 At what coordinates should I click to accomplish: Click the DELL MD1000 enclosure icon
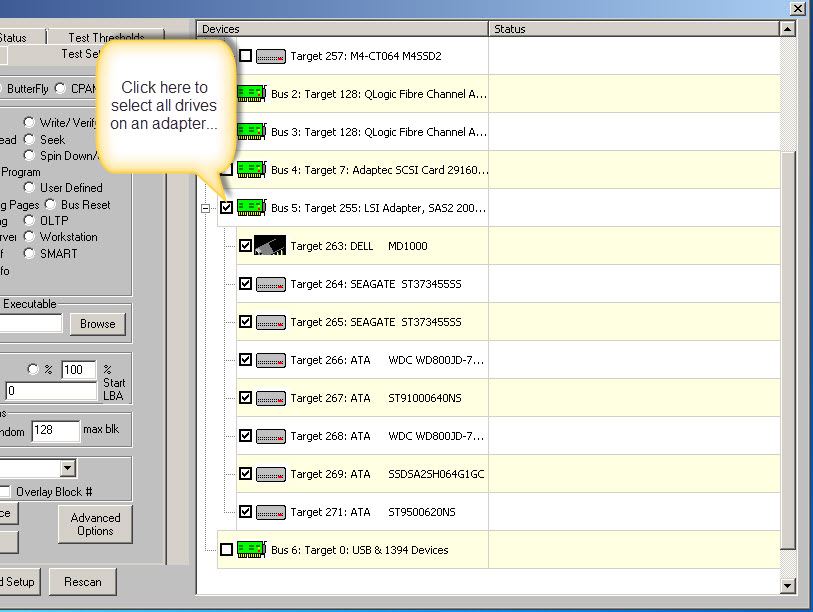[x=270, y=245]
